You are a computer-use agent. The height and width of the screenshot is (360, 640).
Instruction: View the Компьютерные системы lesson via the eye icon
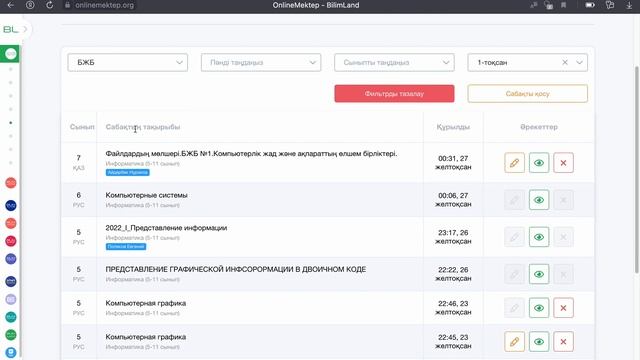point(539,200)
